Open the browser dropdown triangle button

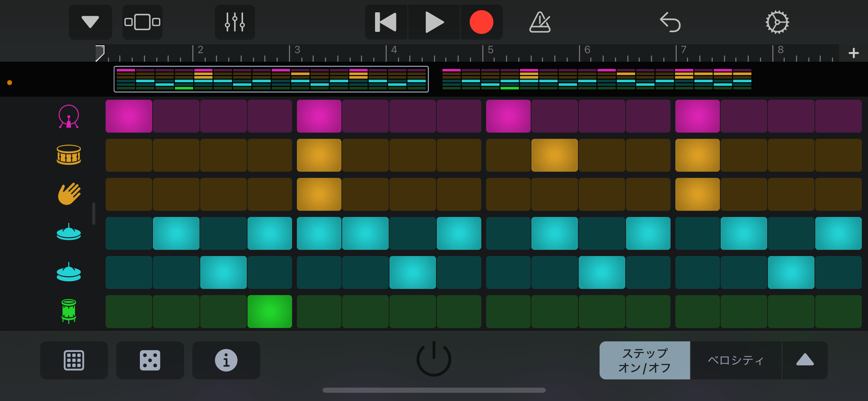pyautogui.click(x=91, y=22)
